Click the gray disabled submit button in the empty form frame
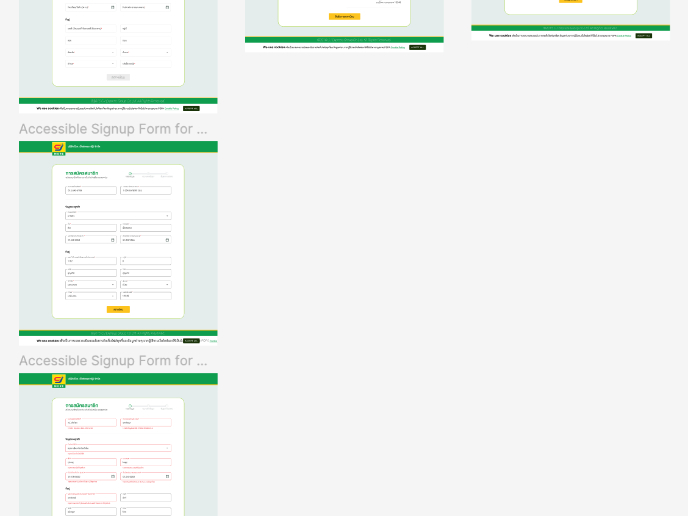 point(118,77)
